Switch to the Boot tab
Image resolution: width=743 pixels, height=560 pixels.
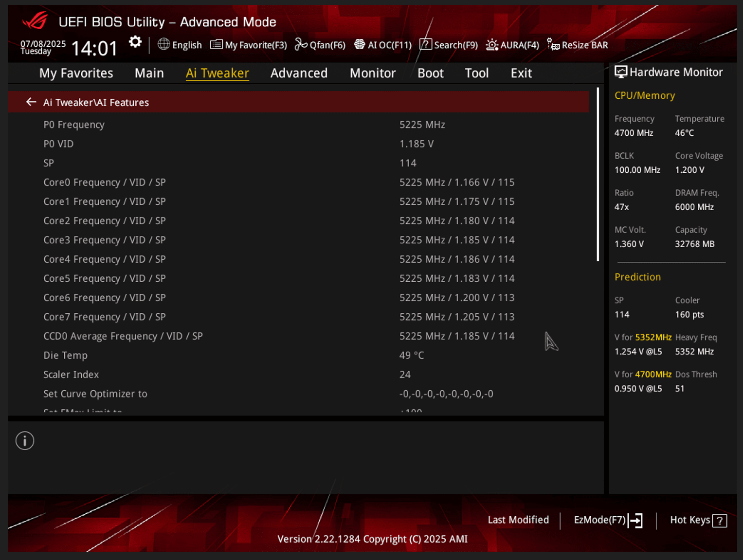(x=431, y=73)
